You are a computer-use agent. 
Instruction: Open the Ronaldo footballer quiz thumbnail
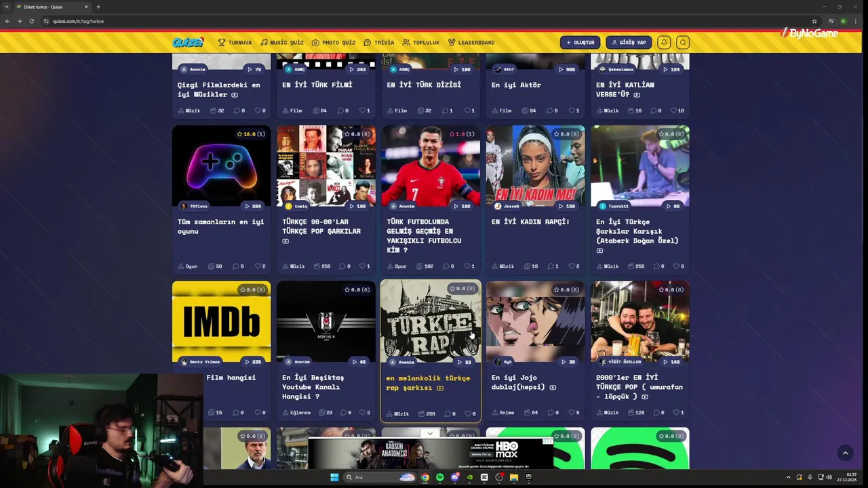tap(431, 166)
